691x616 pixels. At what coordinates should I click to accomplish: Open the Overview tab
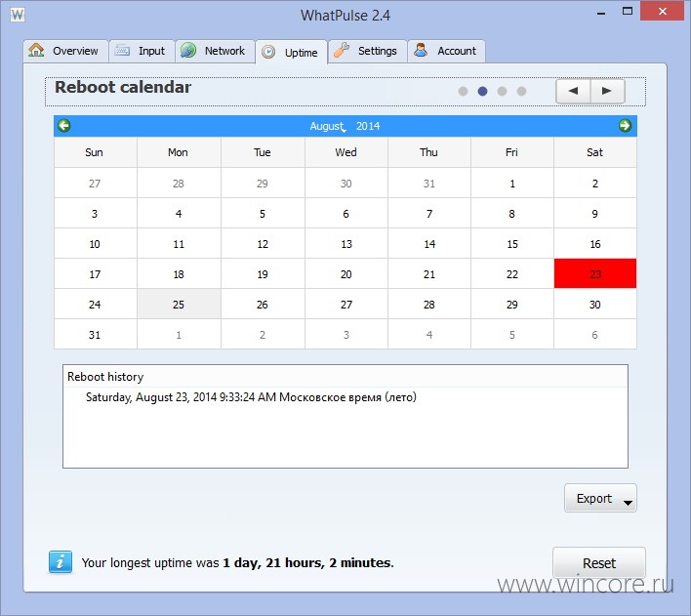click(x=65, y=51)
